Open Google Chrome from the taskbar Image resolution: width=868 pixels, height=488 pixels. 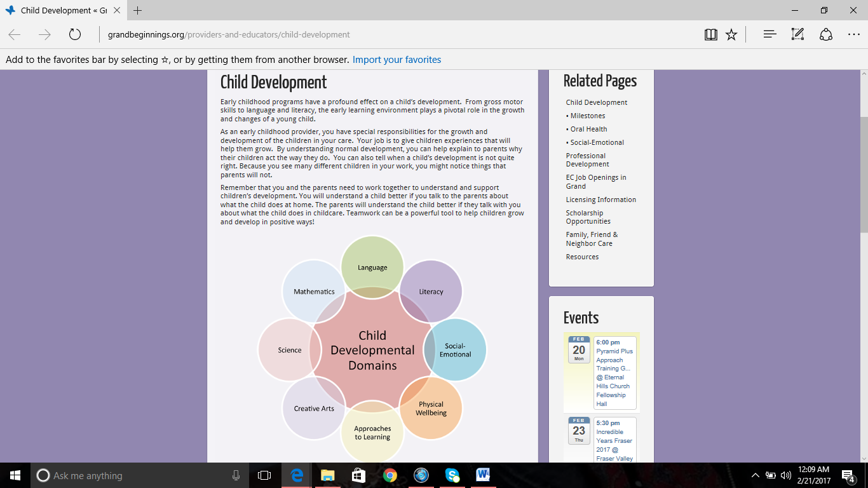click(390, 474)
